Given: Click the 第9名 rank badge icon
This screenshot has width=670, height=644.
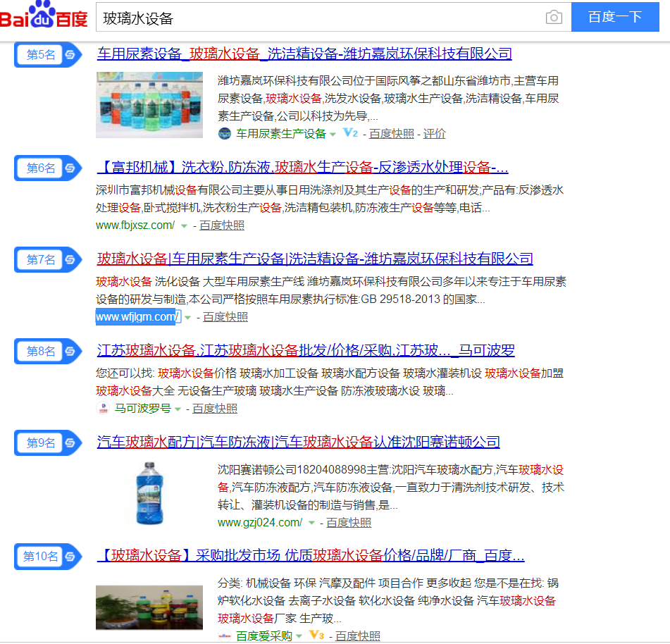Looking at the screenshot, I should tap(48, 442).
